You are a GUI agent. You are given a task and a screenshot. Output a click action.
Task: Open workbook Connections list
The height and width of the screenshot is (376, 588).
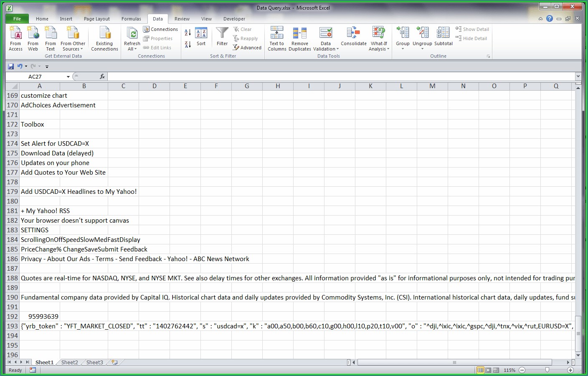point(160,29)
